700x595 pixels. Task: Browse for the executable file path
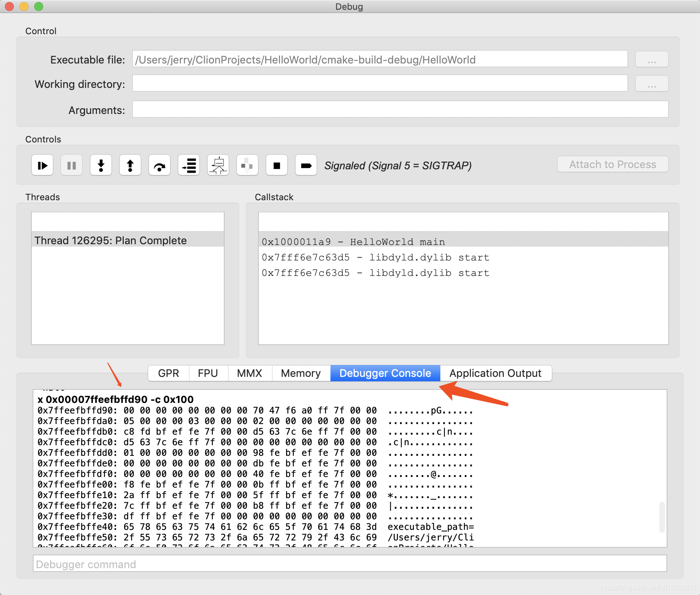[x=652, y=59]
